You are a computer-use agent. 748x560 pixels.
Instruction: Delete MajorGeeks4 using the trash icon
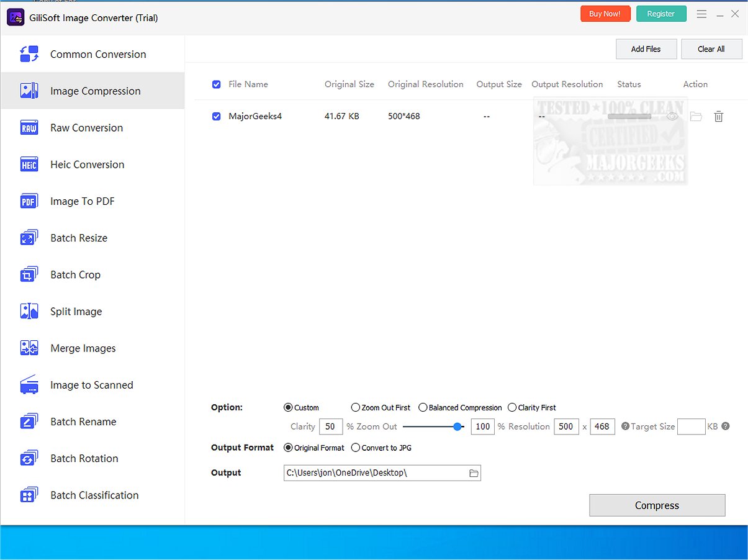point(719,116)
